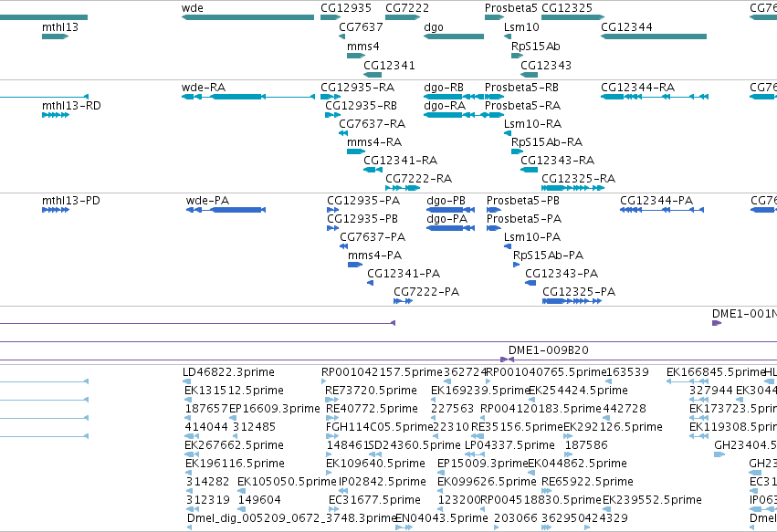Click the RpS15Ab gene label
Image resolution: width=777 pixels, height=532 pixels.
coord(536,47)
